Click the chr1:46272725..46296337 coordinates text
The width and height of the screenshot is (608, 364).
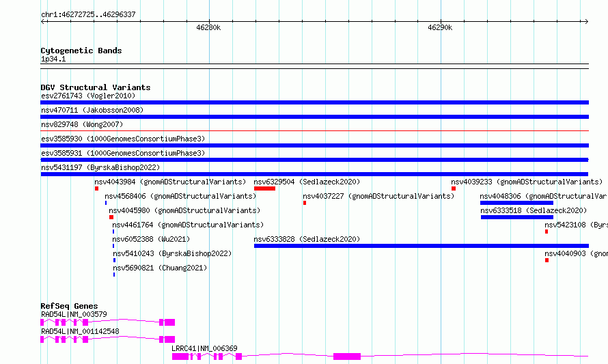coord(88,15)
